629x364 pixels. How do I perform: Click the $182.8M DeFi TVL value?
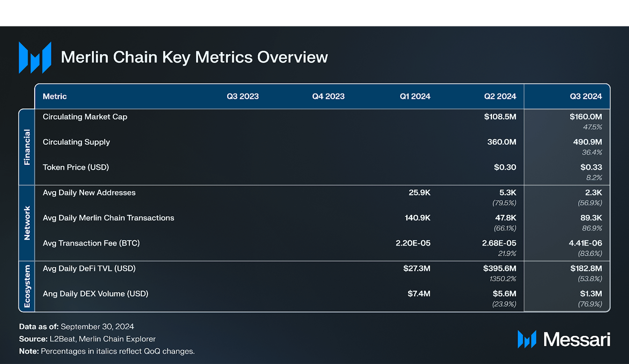pyautogui.click(x=586, y=268)
